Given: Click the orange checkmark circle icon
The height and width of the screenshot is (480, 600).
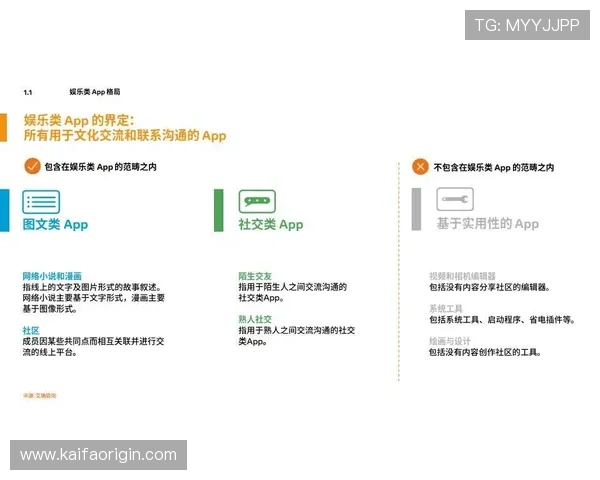Looking at the screenshot, I should click(x=32, y=167).
